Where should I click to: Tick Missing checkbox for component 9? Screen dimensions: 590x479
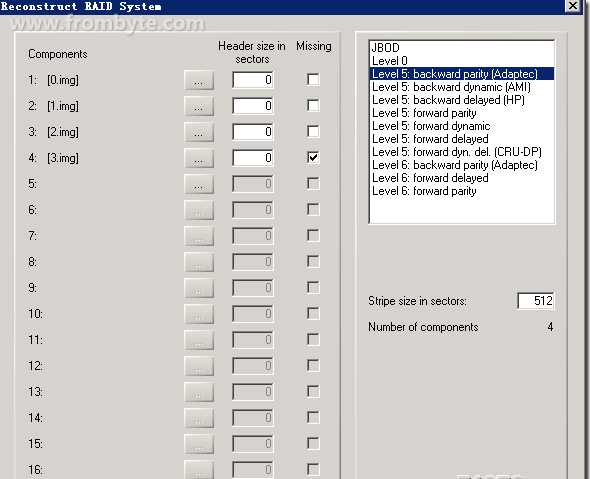pos(313,287)
